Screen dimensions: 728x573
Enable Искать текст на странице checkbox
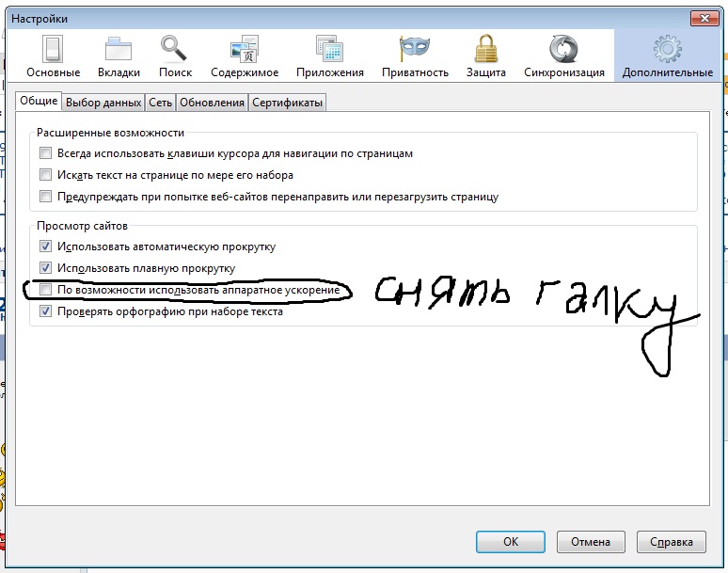pyautogui.click(x=45, y=175)
